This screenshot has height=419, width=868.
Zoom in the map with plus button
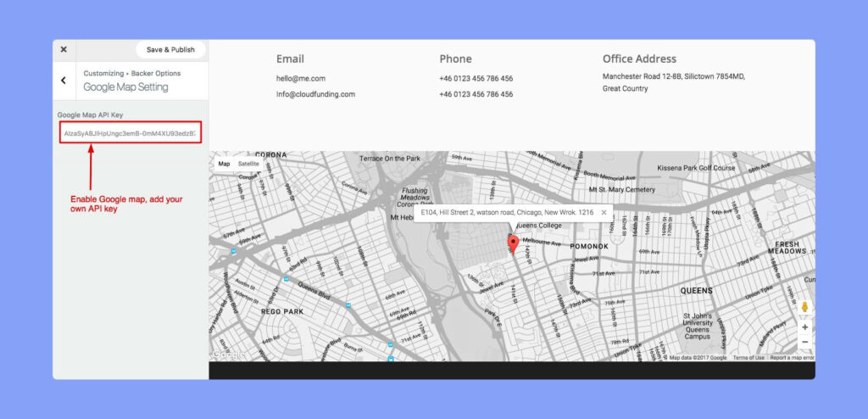805,327
